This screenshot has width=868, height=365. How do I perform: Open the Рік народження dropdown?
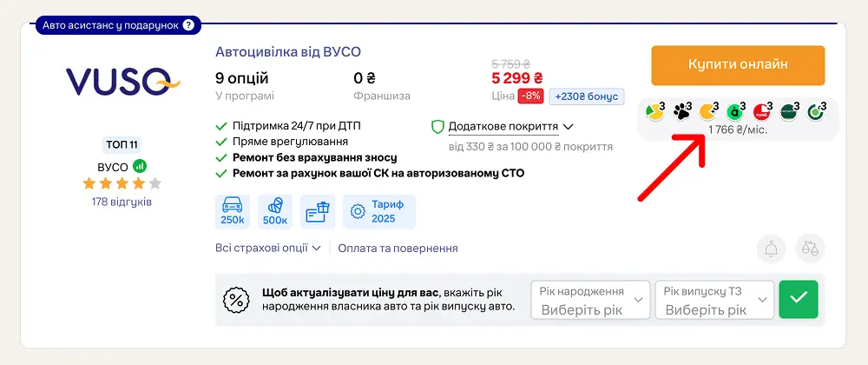tap(590, 300)
